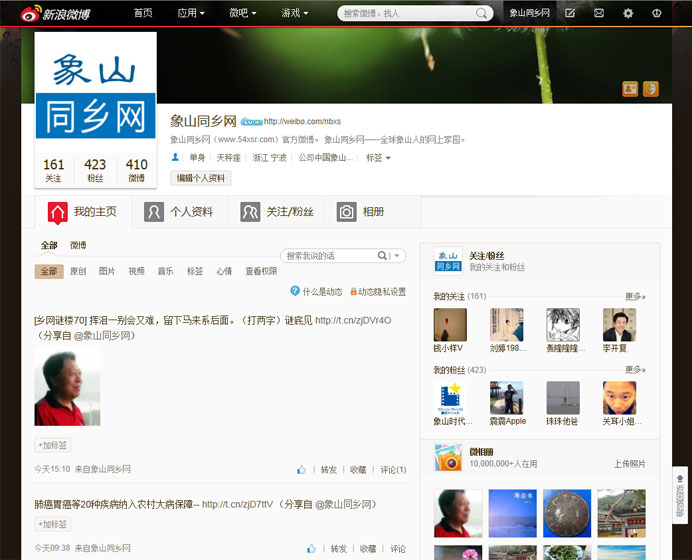Filter posts by 原创
The height and width of the screenshot is (560, 692).
coord(78,271)
